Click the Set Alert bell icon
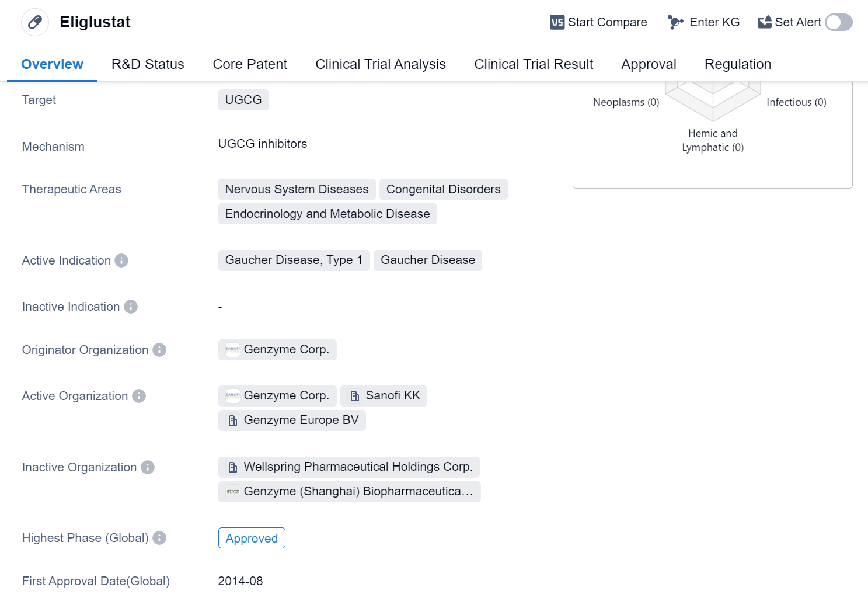The width and height of the screenshot is (868, 601). tap(764, 22)
